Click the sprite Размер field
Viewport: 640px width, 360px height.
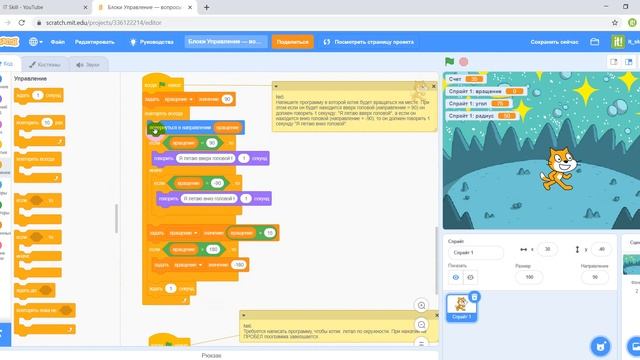pos(529,277)
